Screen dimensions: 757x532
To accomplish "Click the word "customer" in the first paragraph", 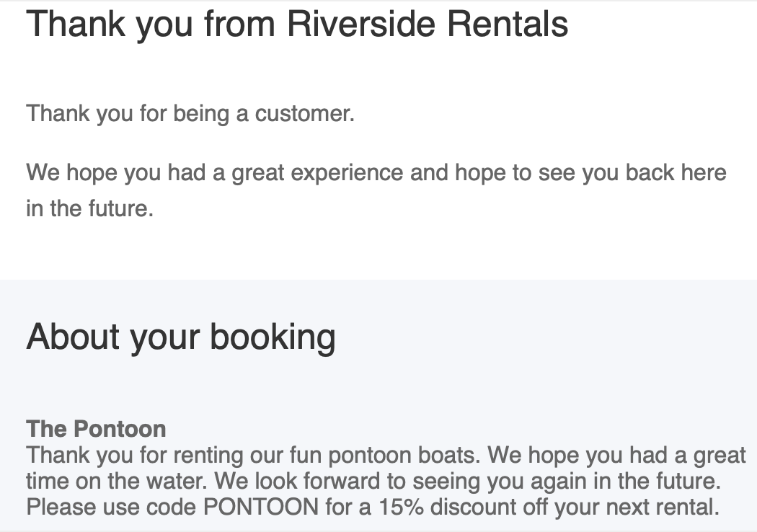I will [303, 114].
